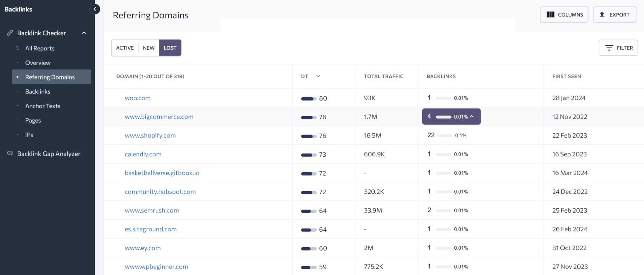Open Anchor Texts in sidebar

tap(43, 106)
